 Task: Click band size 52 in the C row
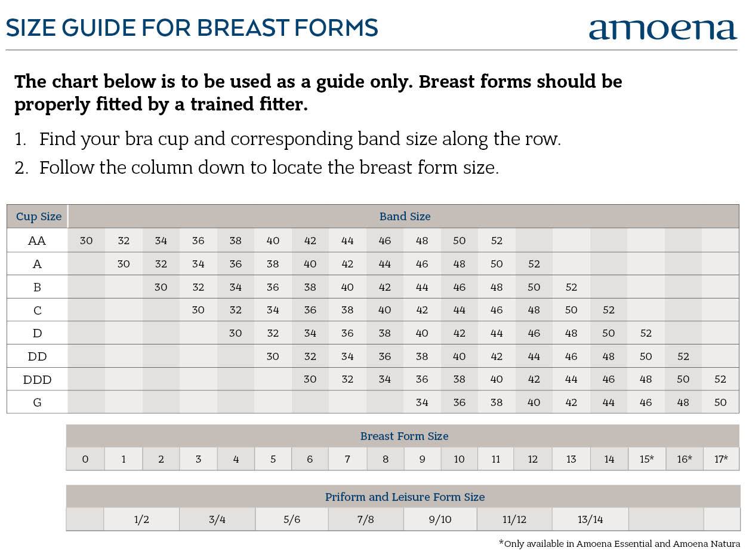click(608, 310)
